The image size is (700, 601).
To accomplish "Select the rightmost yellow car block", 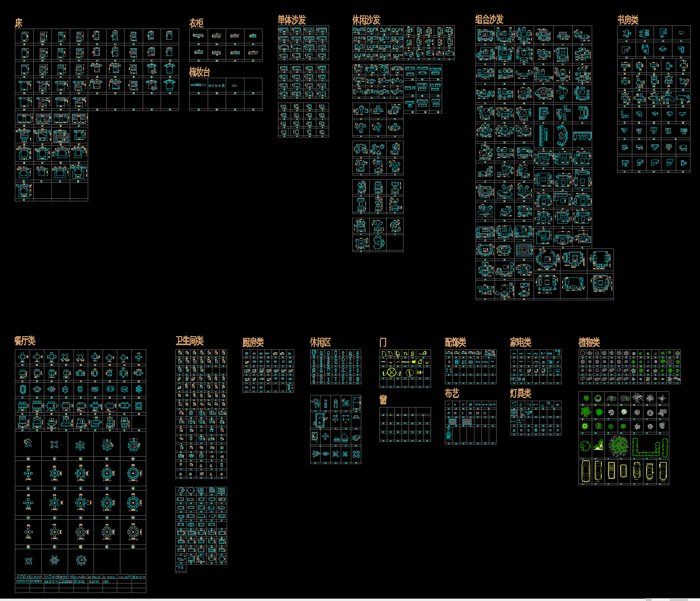I will (662, 470).
